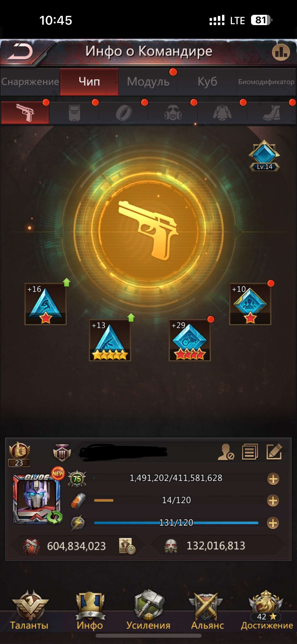This screenshot has height=644, width=297.
Task: Select the +13 rifle chip with stars
Action: point(110,340)
